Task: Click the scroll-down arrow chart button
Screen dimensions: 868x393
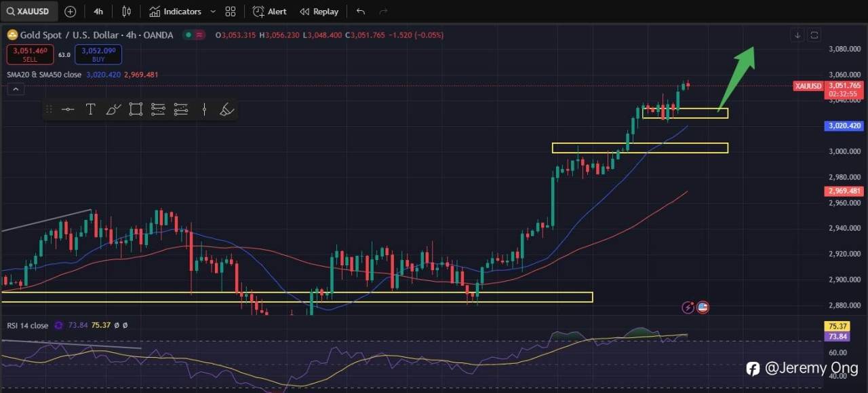Action: tap(798, 35)
